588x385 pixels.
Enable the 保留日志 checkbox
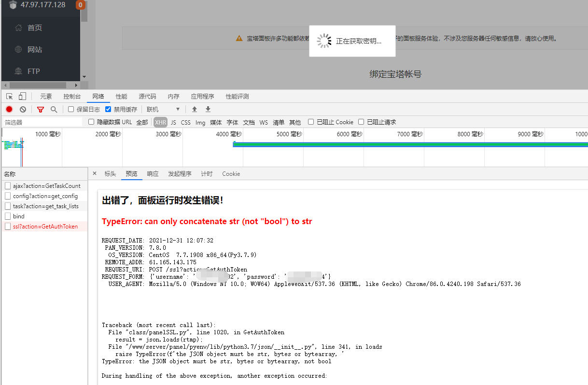71,109
